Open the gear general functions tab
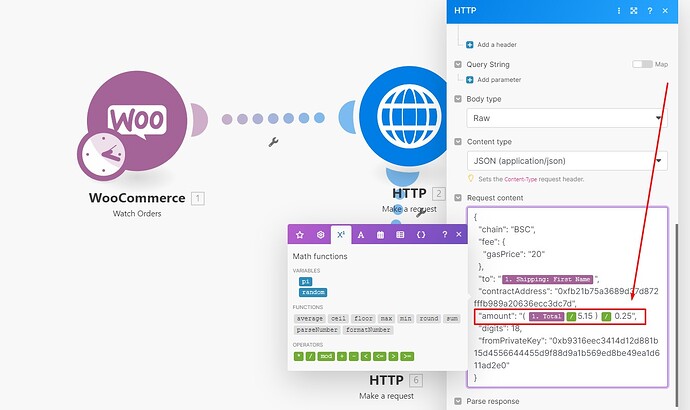This screenshot has height=410, width=690. click(x=320, y=235)
